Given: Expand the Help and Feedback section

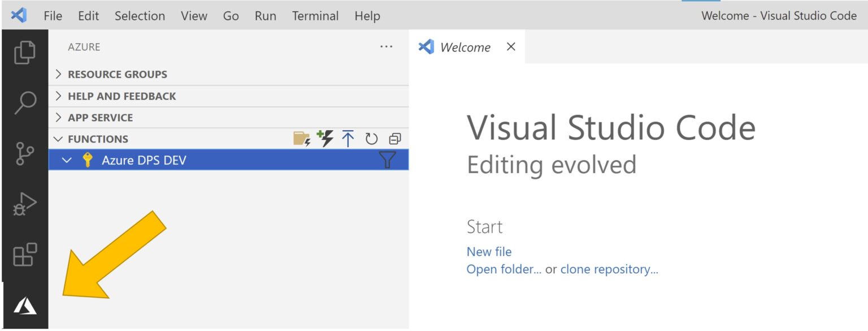Looking at the screenshot, I should [x=121, y=96].
